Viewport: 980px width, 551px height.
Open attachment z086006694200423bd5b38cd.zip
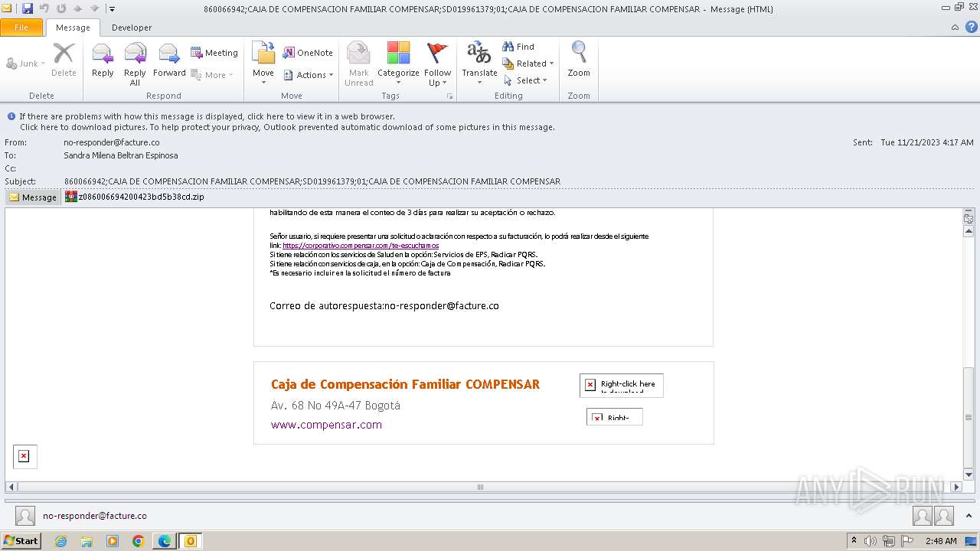pyautogui.click(x=135, y=197)
